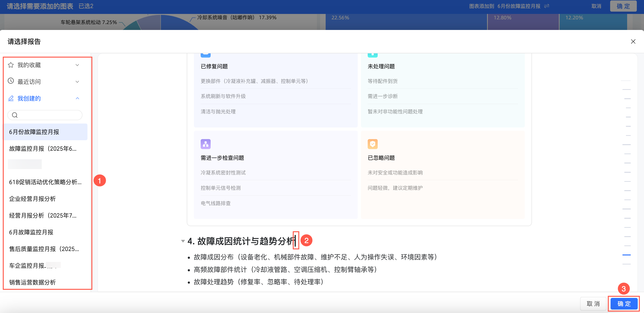Select the 我创建的 menu item
This screenshot has width=644, height=313.
click(x=29, y=98)
